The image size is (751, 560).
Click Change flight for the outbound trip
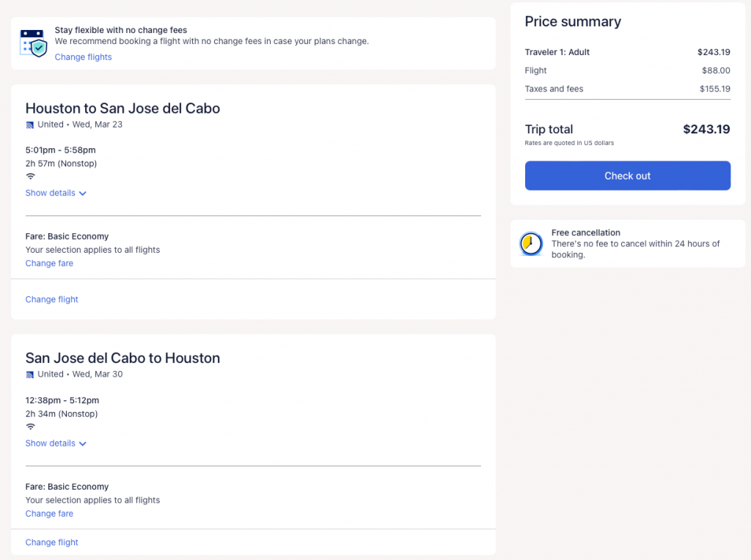pyautogui.click(x=51, y=299)
